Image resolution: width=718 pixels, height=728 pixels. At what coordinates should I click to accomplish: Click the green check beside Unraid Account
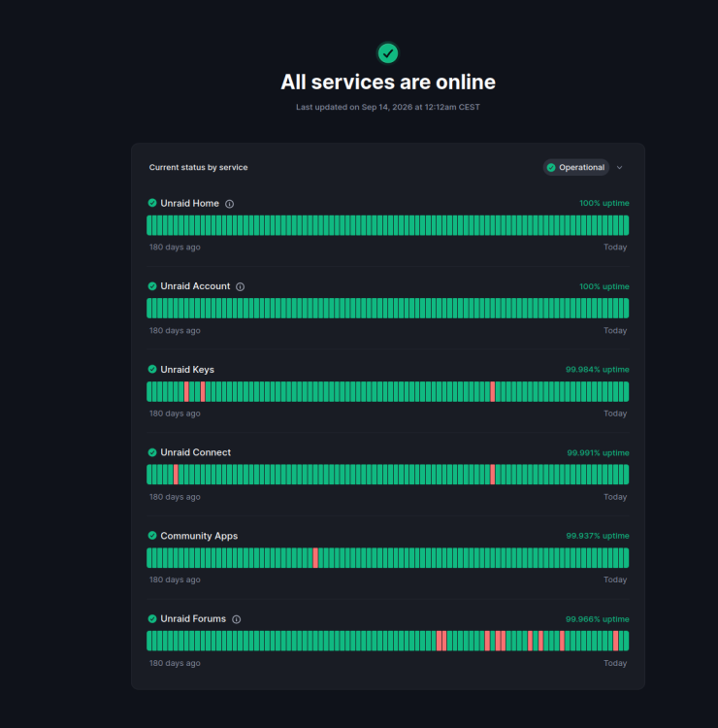point(152,286)
